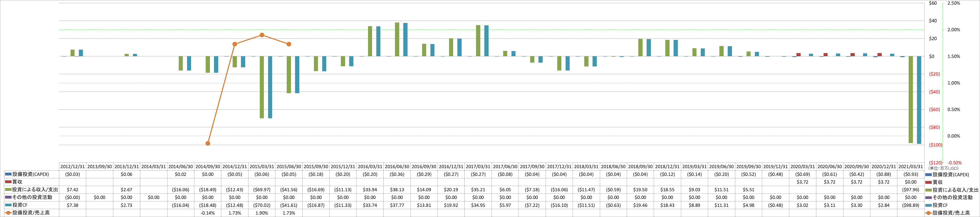This screenshot has height=217, width=980.
Task: Select the ($69.97) cell
Action: (x=262, y=190)
